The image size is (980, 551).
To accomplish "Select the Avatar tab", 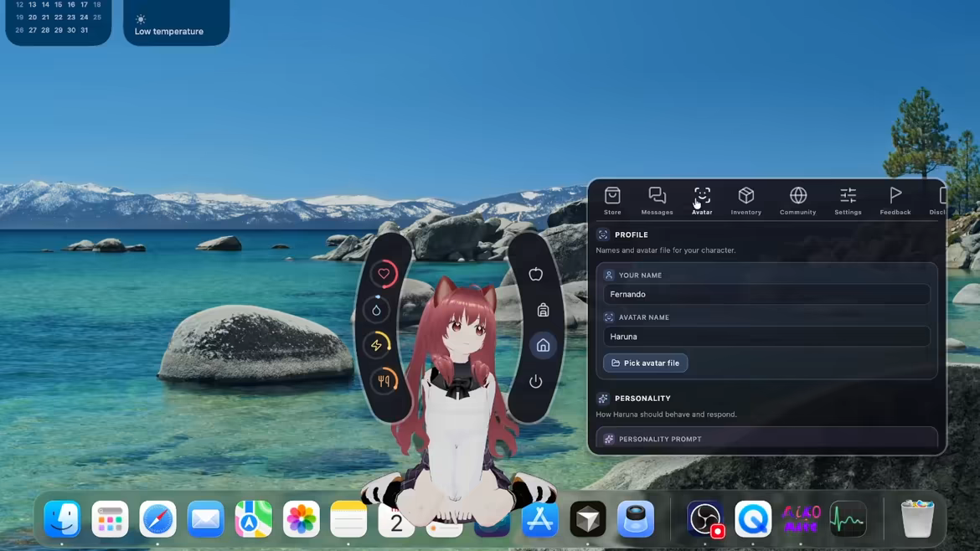I will click(702, 201).
